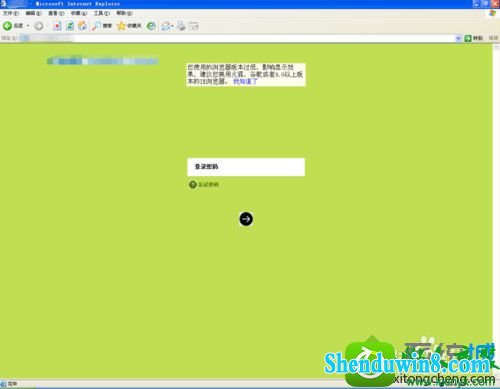
Task: Open Favorites (收藏夹) star button
Action: (129, 26)
